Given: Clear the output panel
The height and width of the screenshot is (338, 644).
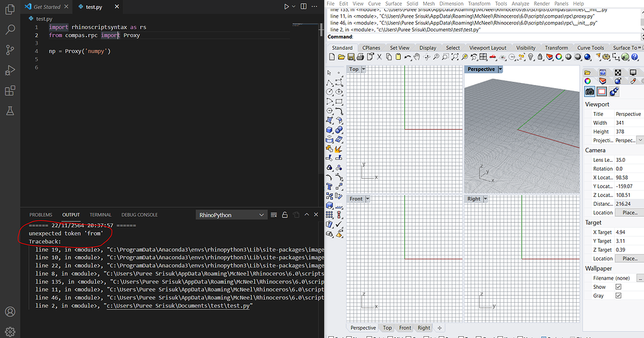Looking at the screenshot, I should [274, 215].
